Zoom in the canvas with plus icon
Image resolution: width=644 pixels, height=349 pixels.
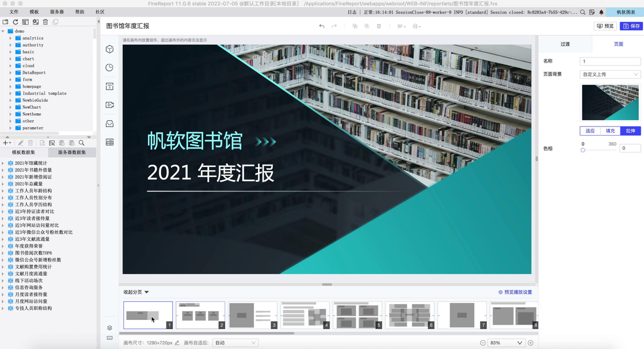[531, 343]
